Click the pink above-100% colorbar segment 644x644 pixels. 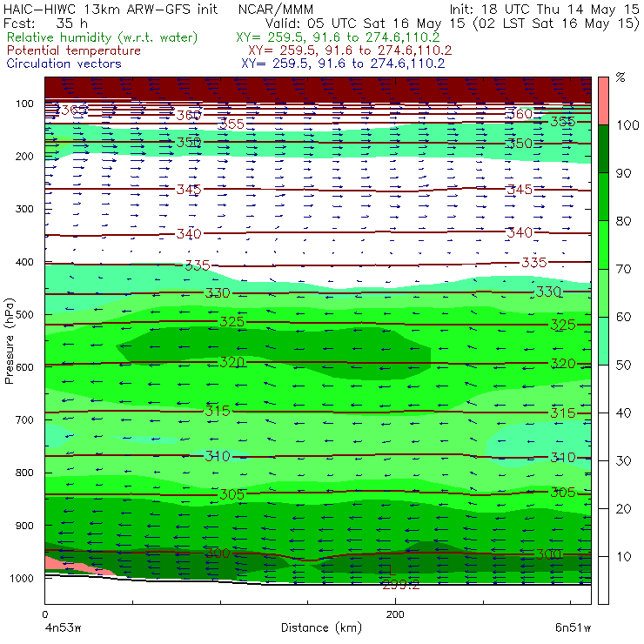603,101
